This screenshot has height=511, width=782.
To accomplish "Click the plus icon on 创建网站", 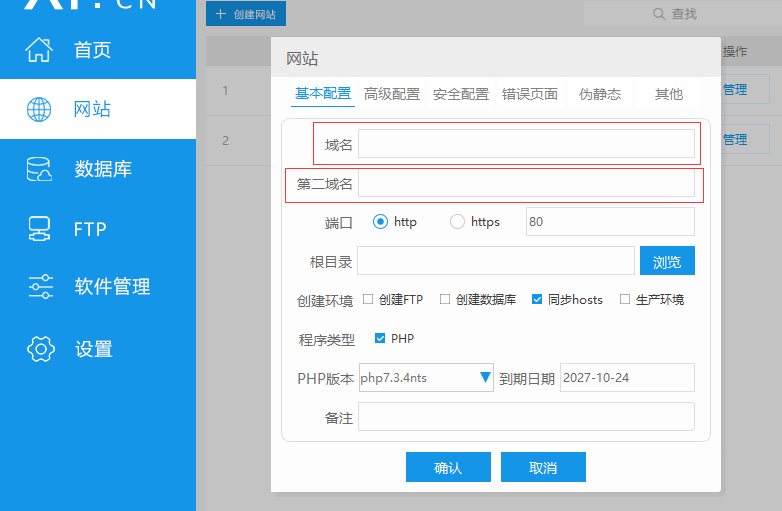I will pyautogui.click(x=220, y=14).
